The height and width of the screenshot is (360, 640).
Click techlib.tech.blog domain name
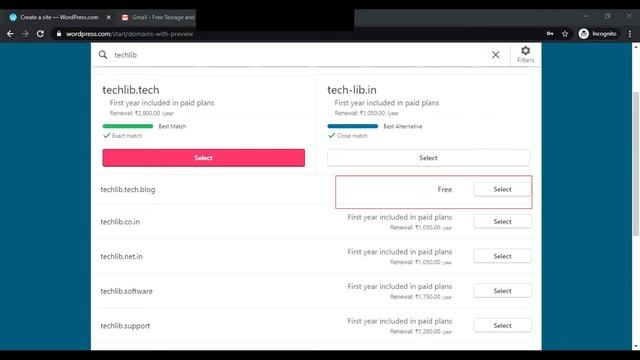pyautogui.click(x=128, y=189)
